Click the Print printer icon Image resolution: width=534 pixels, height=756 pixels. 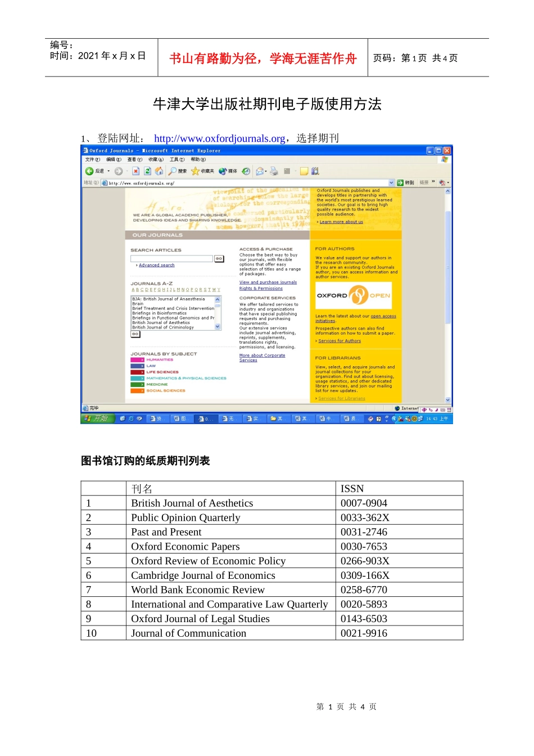pos(274,171)
